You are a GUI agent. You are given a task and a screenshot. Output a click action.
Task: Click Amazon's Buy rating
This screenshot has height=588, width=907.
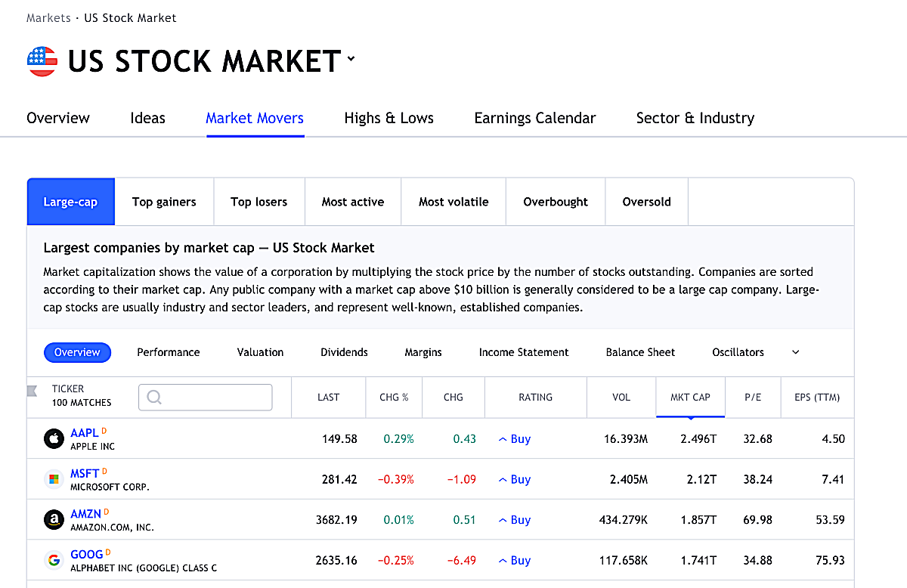(515, 520)
